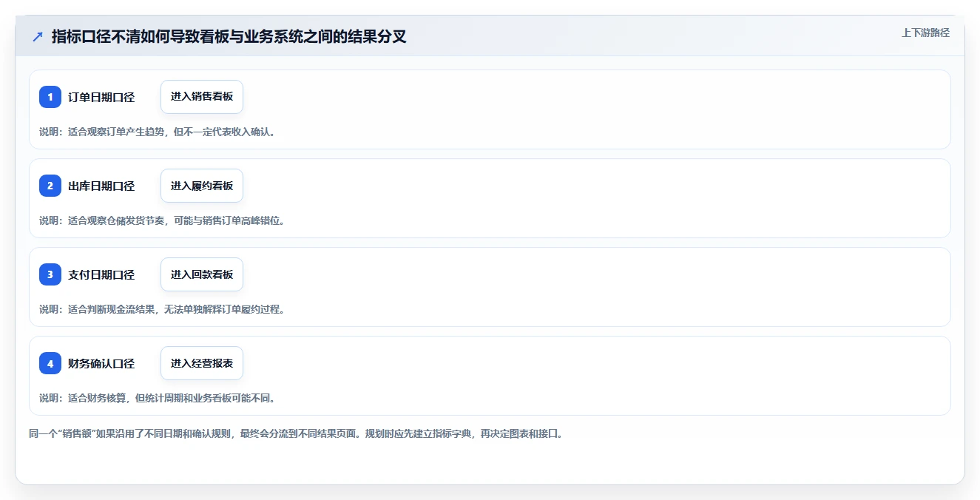
Task: Click the step 1 number badge
Action: (50, 97)
